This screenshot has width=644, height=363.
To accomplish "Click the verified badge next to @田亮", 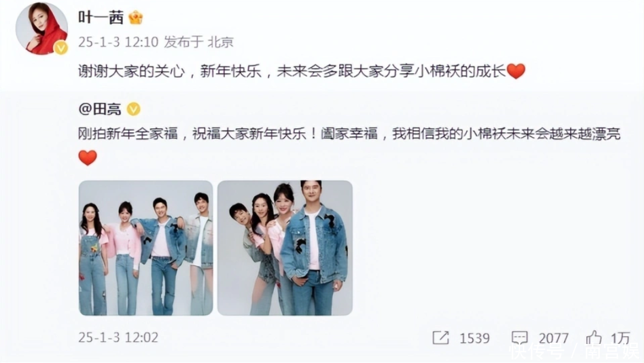I will [134, 109].
